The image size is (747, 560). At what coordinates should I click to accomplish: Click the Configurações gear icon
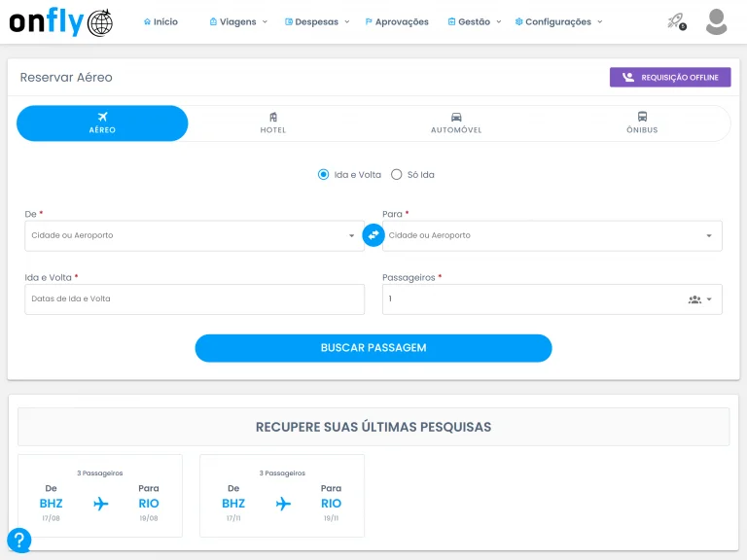pyautogui.click(x=518, y=22)
